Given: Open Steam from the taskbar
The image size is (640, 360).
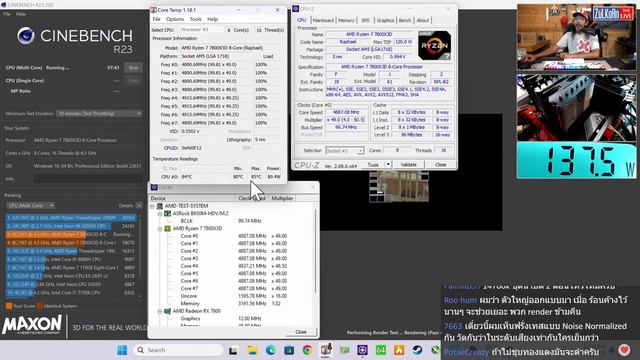Looking at the screenshot, I should pos(417,350).
